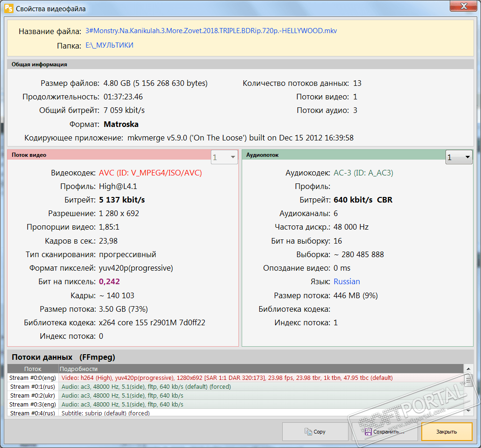This screenshot has width=481, height=448.
Task: Click the video codec value AVC (ID: V_MPEG4/ISO/AVC)
Action: tap(150, 173)
